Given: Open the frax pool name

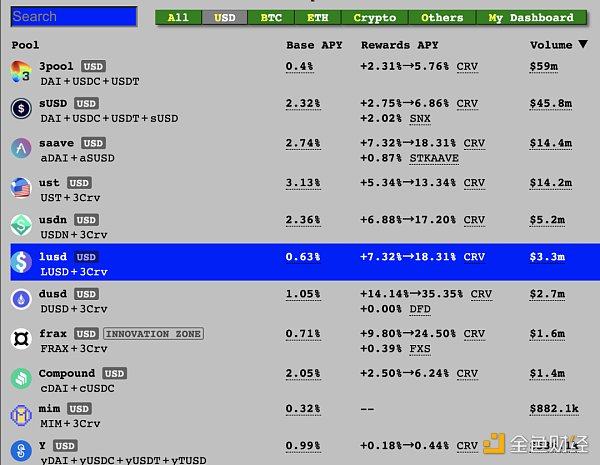Looking at the screenshot, I should [53, 334].
